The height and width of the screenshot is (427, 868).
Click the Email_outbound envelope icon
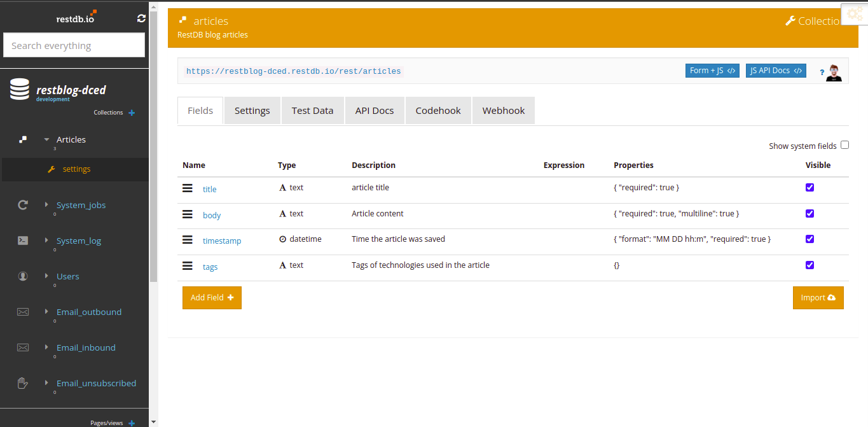pyautogui.click(x=23, y=312)
